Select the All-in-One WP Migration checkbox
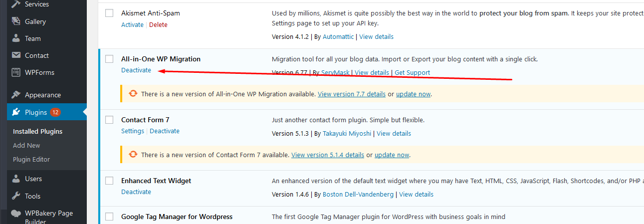Image resolution: width=644 pixels, height=224 pixels. pyautogui.click(x=109, y=59)
